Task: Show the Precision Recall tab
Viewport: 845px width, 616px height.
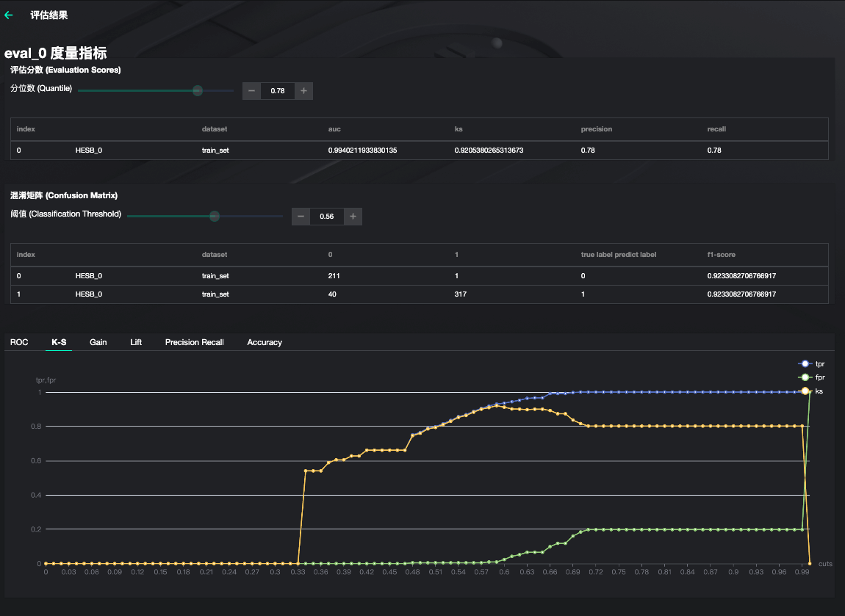Action: coord(194,342)
